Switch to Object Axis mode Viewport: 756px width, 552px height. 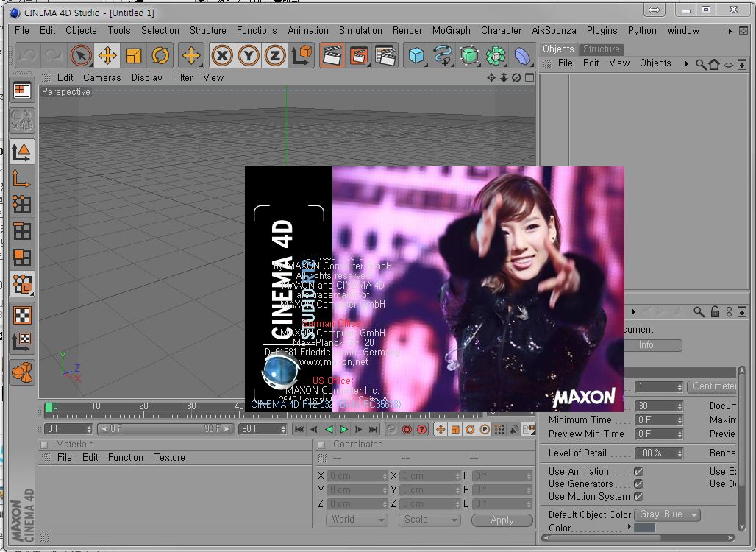point(22,179)
